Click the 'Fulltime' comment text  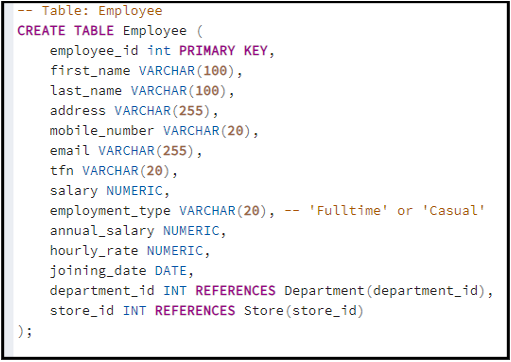(x=348, y=211)
